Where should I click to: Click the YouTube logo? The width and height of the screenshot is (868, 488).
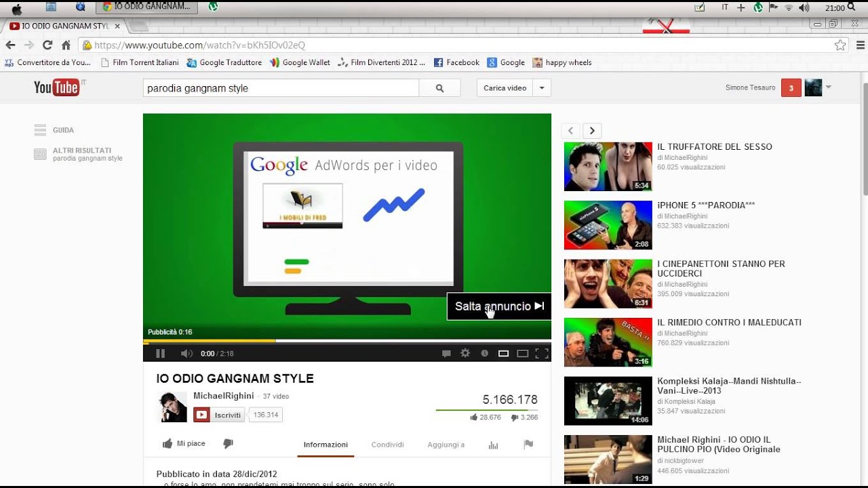coord(57,87)
